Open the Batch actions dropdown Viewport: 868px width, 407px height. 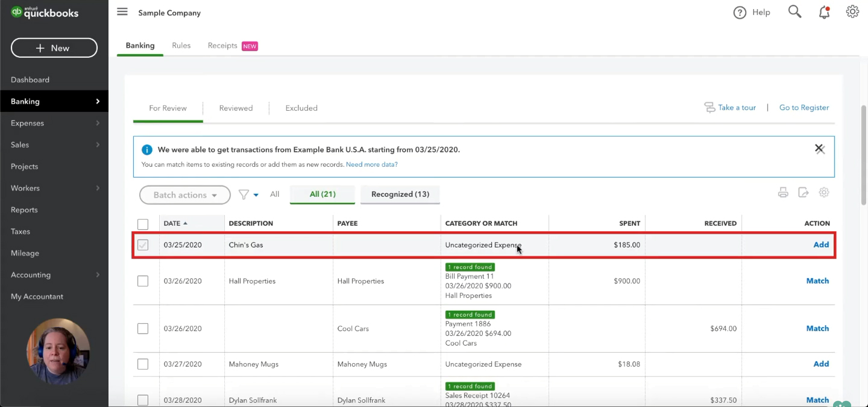pyautogui.click(x=185, y=195)
